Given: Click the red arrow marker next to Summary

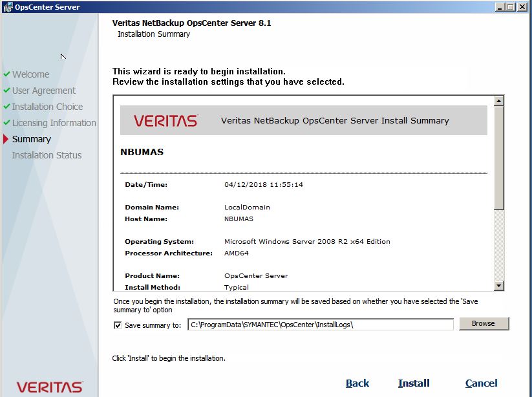Looking at the screenshot, I should pyautogui.click(x=7, y=139).
